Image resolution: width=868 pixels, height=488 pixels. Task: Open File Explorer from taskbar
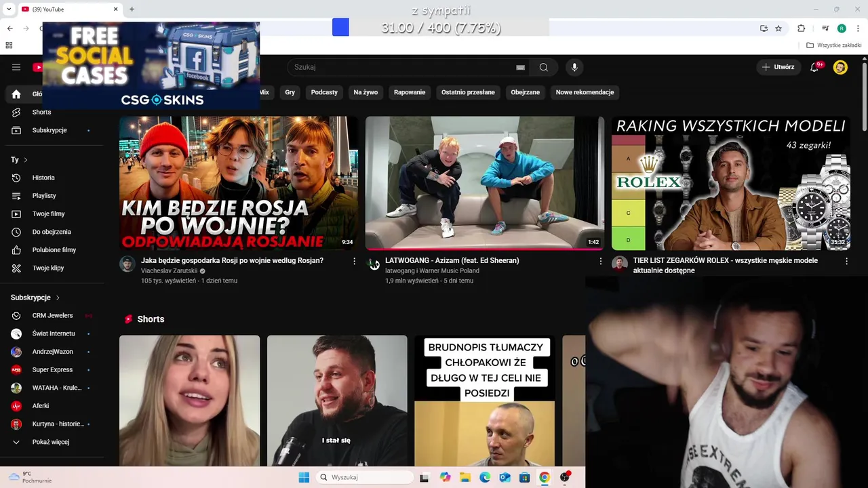tap(465, 477)
